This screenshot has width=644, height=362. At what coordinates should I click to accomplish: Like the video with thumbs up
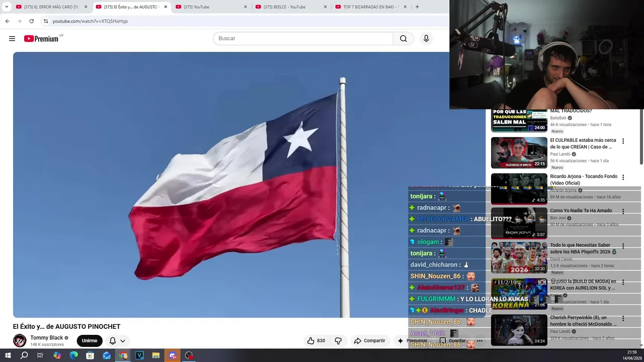point(316,341)
